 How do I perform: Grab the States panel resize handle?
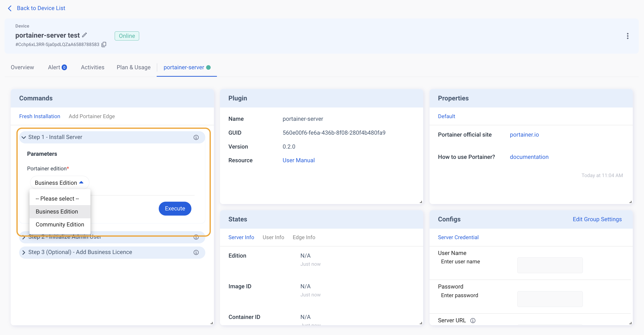point(421,323)
